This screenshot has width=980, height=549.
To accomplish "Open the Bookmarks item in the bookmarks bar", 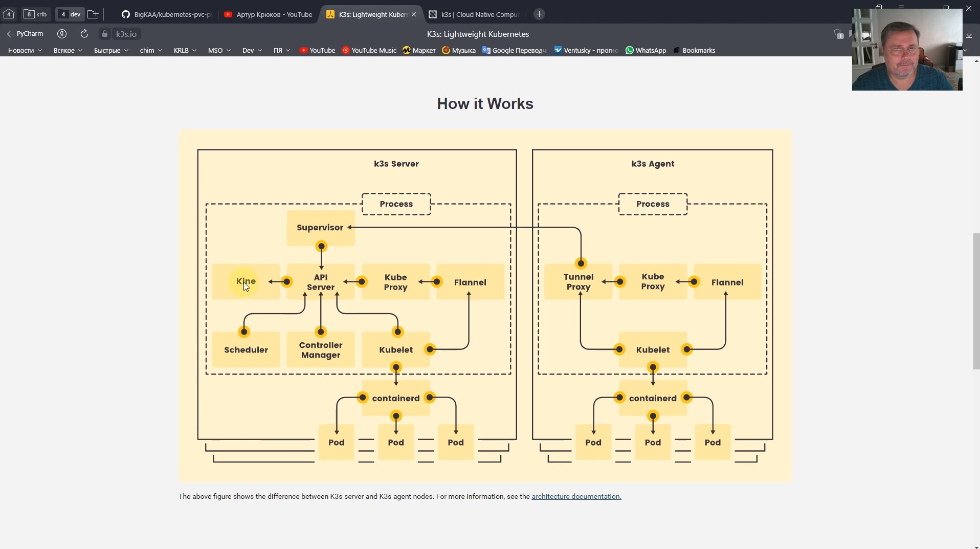I will pyautogui.click(x=694, y=50).
